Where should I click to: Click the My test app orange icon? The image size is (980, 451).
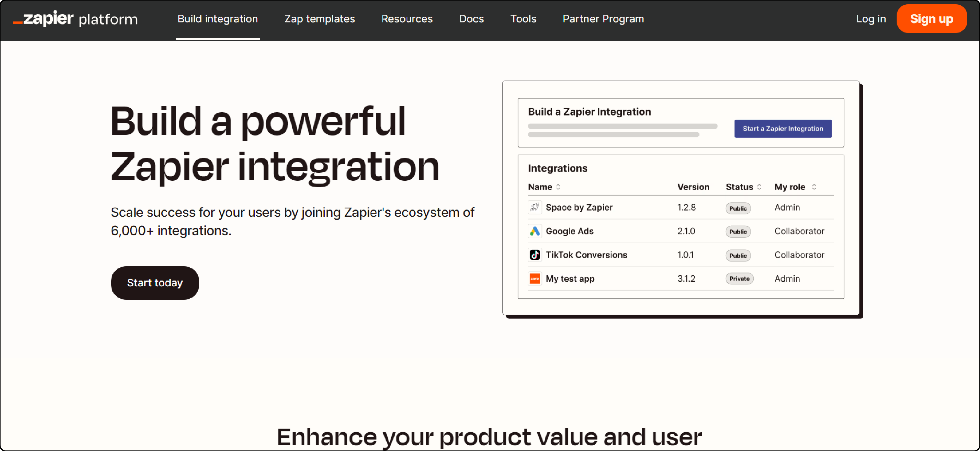click(x=535, y=279)
